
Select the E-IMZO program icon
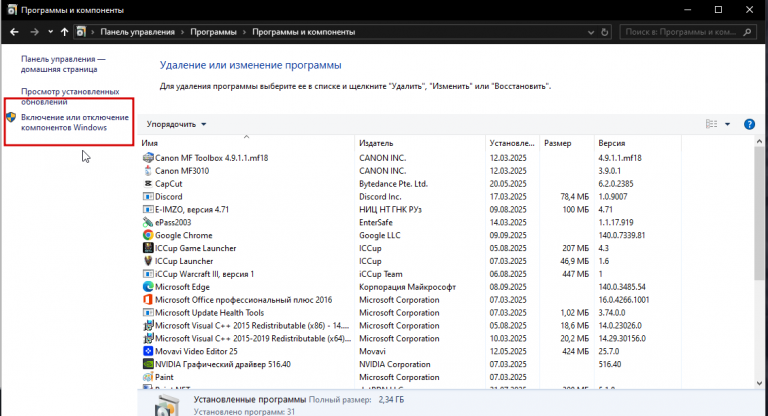tap(148, 209)
